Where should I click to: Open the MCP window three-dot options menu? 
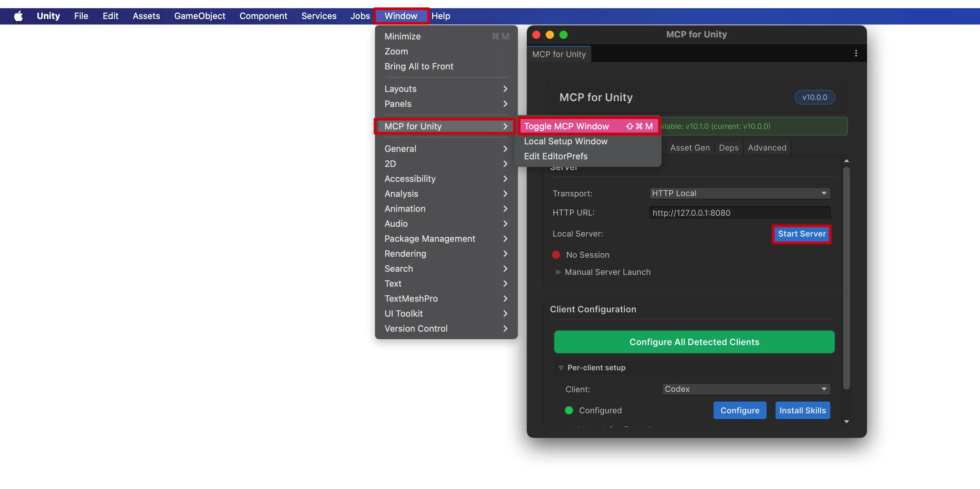pos(856,53)
